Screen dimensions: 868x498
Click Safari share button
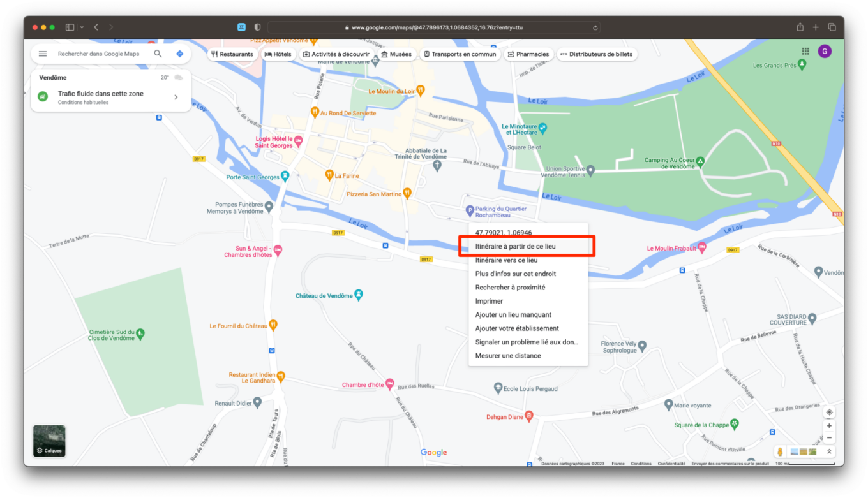coord(800,27)
